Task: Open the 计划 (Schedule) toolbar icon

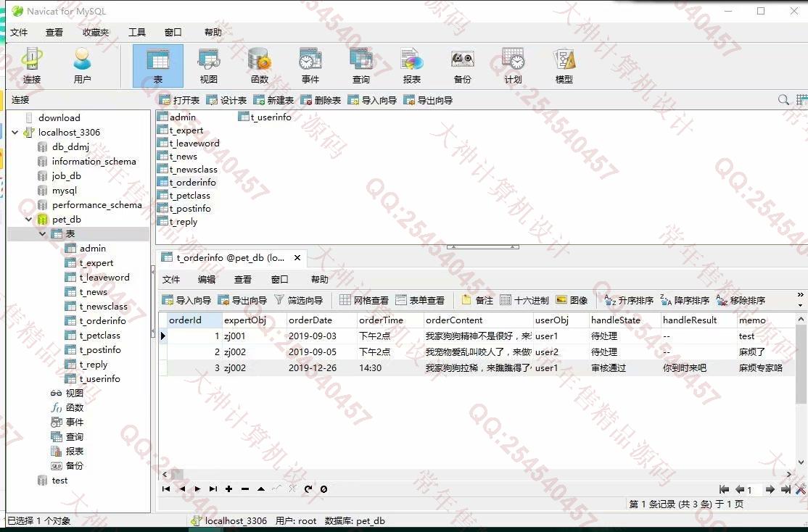Action: [x=513, y=66]
